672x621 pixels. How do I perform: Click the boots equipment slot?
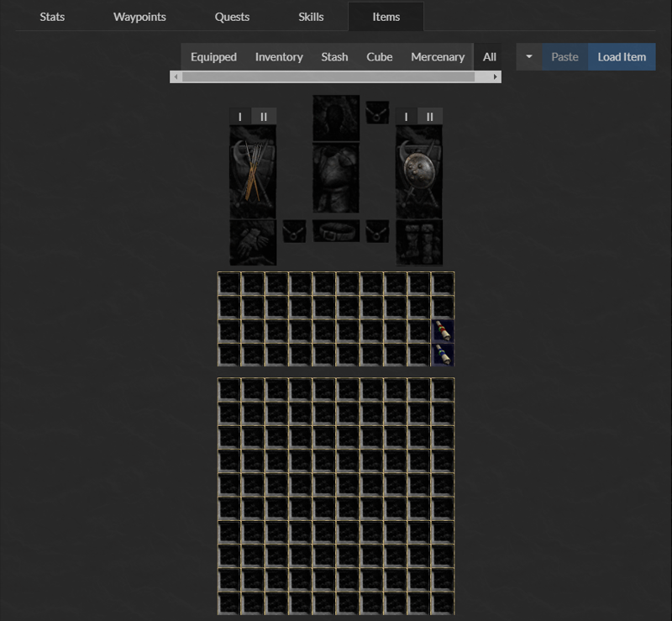419,243
